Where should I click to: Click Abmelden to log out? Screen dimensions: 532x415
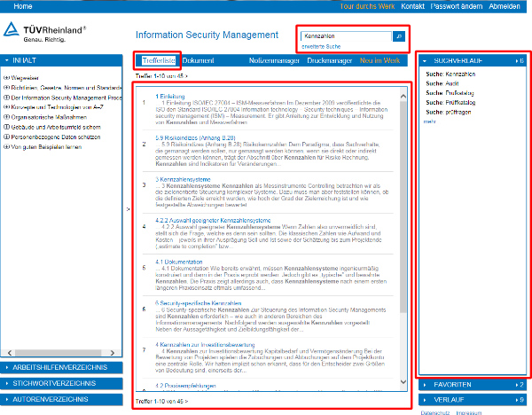tap(505, 6)
